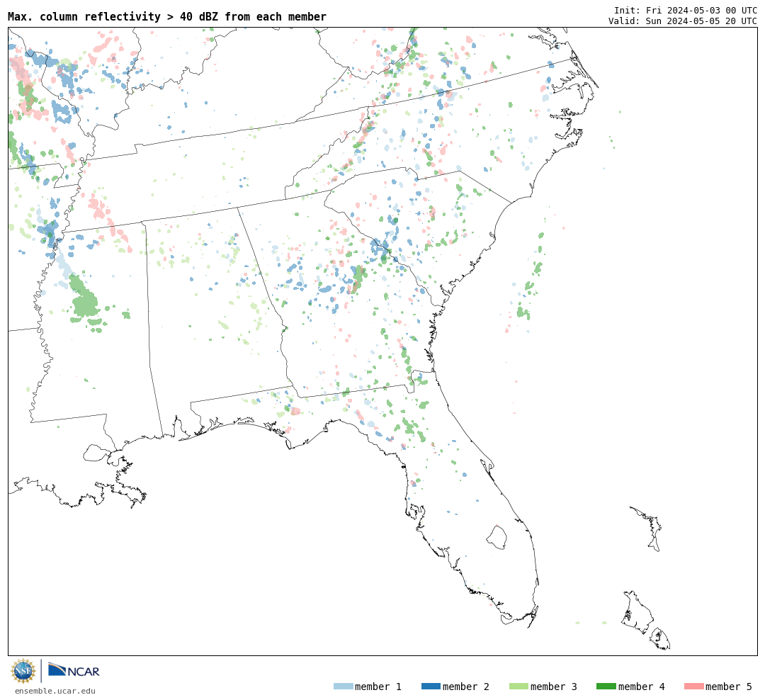Open the ensemble.ucar.edu link text
The width and height of the screenshot is (765, 700).
[x=55, y=691]
